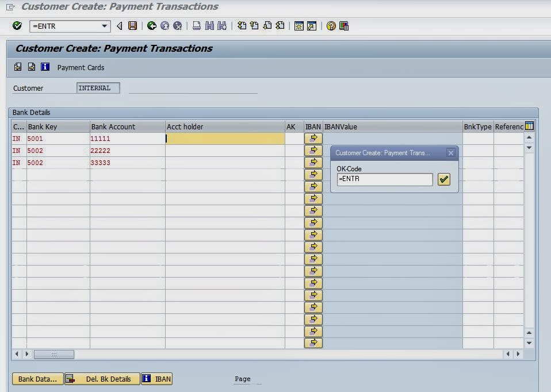Open table column configuration icon
551x392 pixels.
click(x=529, y=126)
